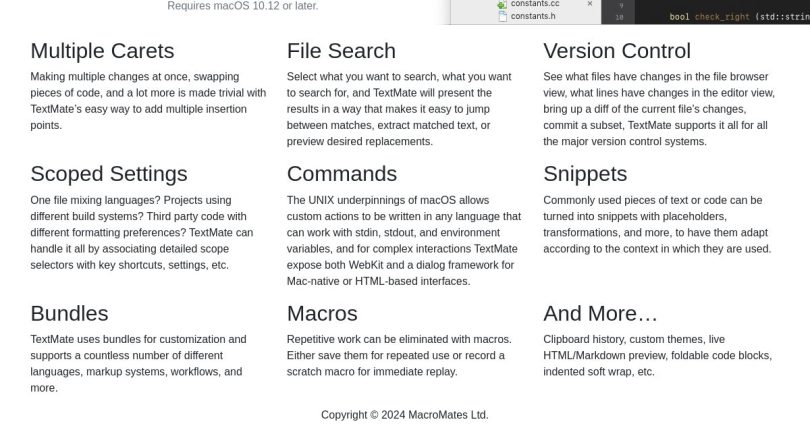The width and height of the screenshot is (810, 424).
Task: Close the constants.cc file entry
Action: [x=590, y=4]
